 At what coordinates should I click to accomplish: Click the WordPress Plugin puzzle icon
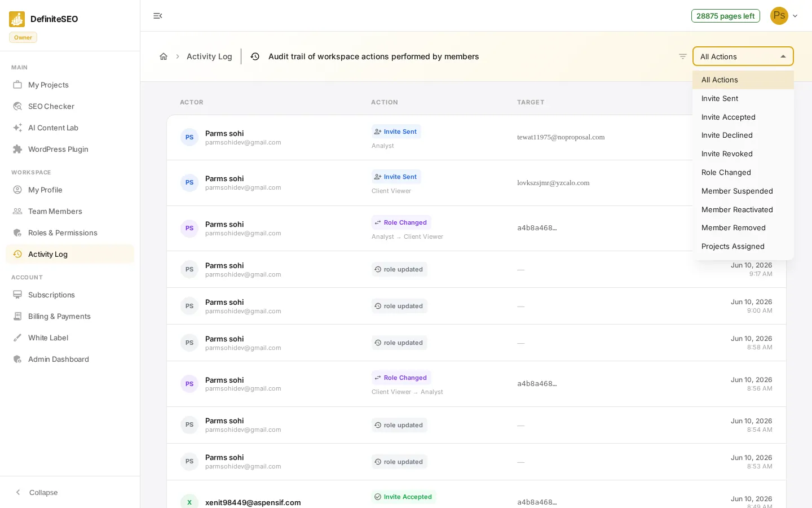coord(17,149)
